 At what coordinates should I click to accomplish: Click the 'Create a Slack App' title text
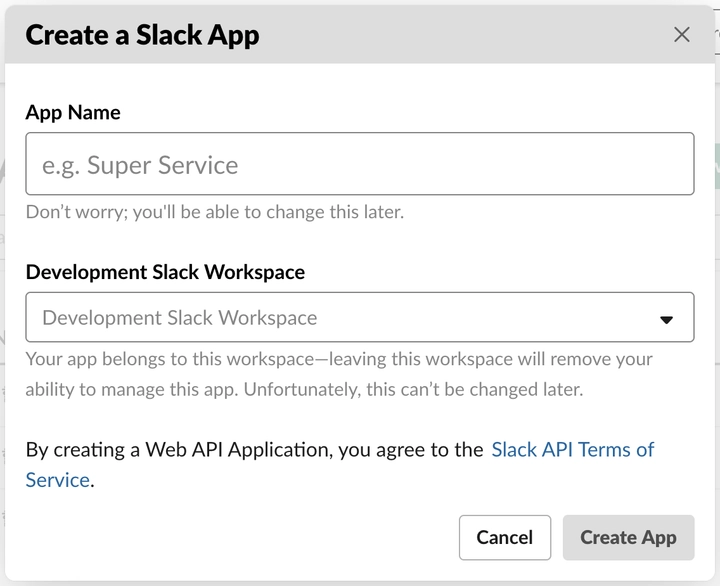tap(142, 36)
